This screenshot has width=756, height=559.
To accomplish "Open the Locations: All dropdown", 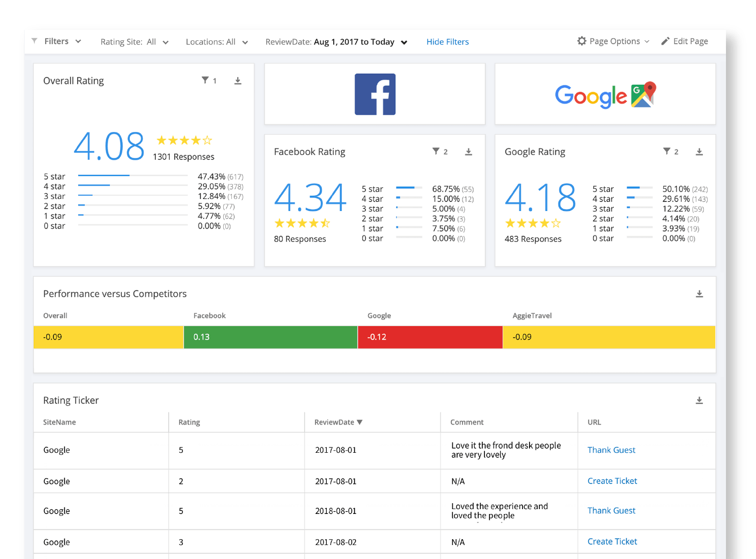I will coord(217,42).
